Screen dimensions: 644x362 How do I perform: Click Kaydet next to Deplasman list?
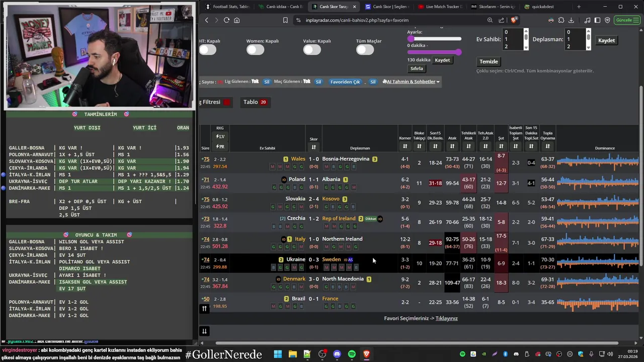point(606,40)
